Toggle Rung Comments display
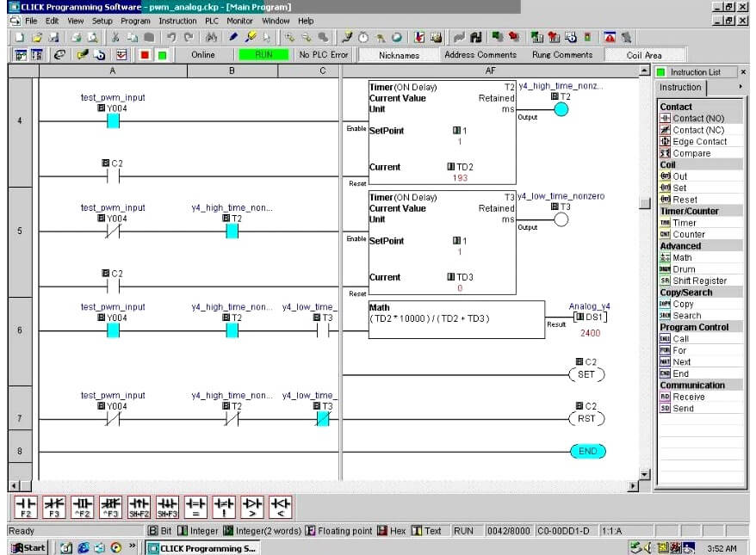Image resolution: width=756 pixels, height=555 pixels. [x=561, y=55]
